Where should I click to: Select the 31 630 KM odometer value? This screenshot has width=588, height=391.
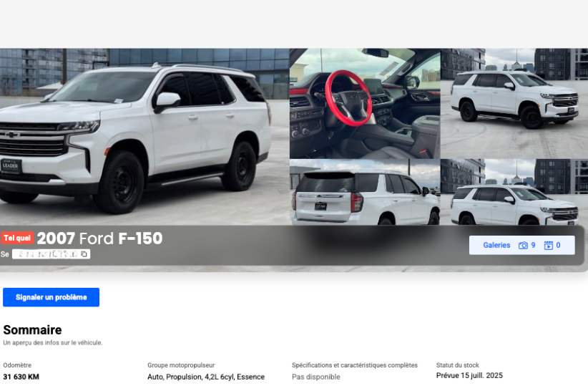pos(21,377)
